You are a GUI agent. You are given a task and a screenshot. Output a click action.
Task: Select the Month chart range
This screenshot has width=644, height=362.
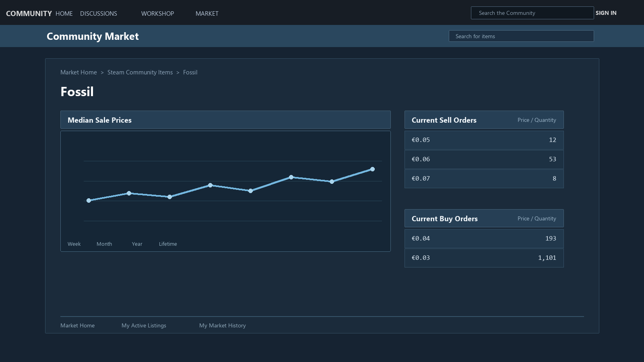104,244
